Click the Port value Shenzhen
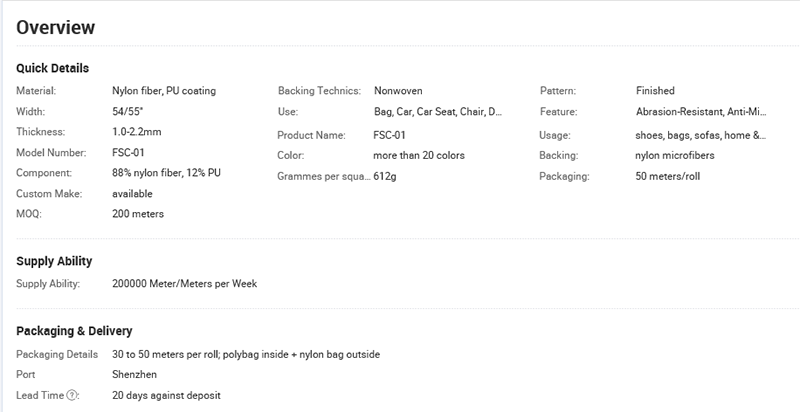This screenshot has width=800, height=412. (134, 374)
